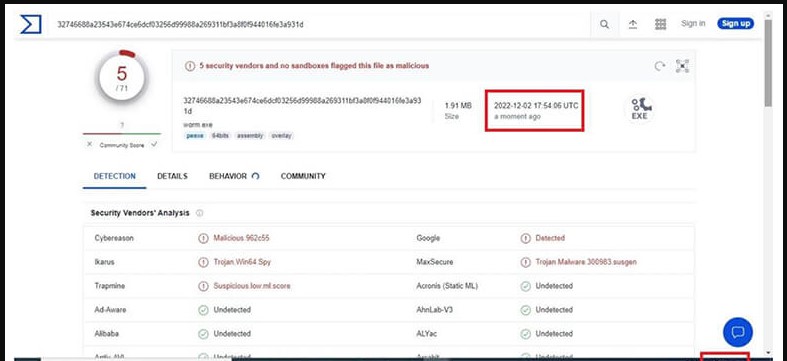This screenshot has width=787, height=361.
Task: Open the similarity graph icon
Action: [682, 66]
